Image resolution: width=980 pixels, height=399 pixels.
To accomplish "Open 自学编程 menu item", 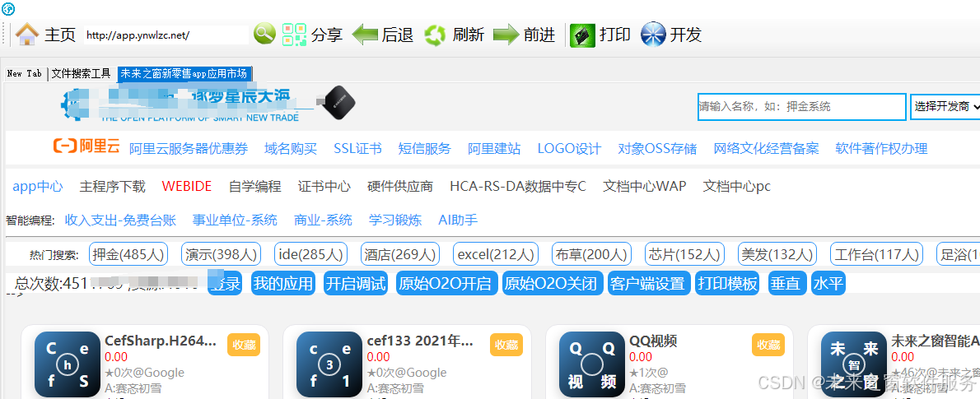I will point(255,186).
